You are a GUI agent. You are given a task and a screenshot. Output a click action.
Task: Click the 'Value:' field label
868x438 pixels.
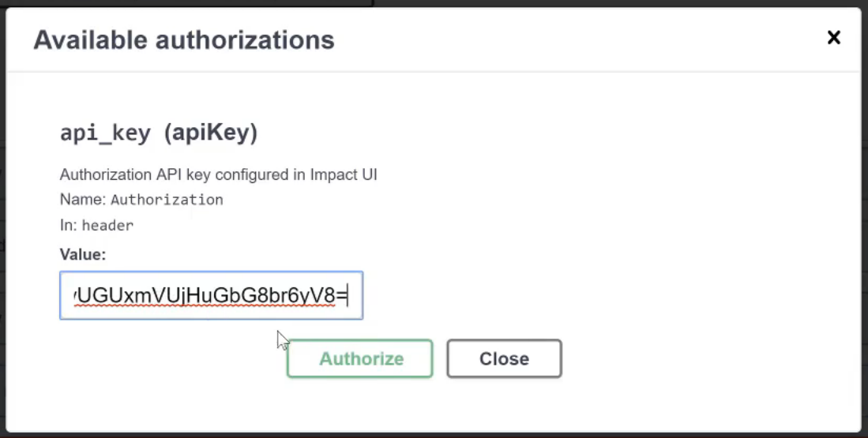pyautogui.click(x=83, y=254)
